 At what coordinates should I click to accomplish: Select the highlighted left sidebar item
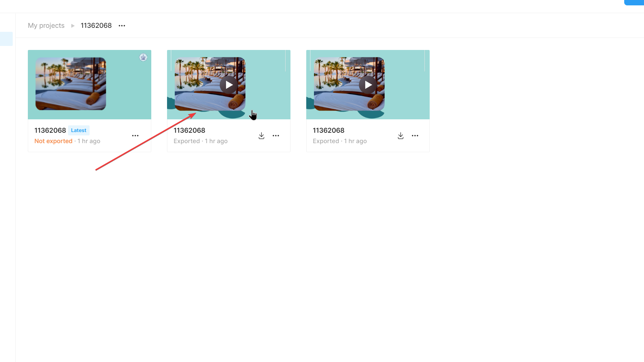[x=6, y=39]
